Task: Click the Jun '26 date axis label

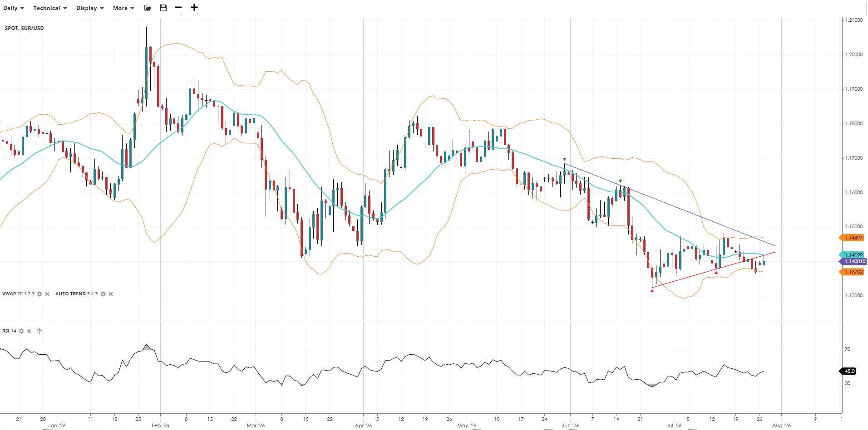Action: click(x=570, y=425)
